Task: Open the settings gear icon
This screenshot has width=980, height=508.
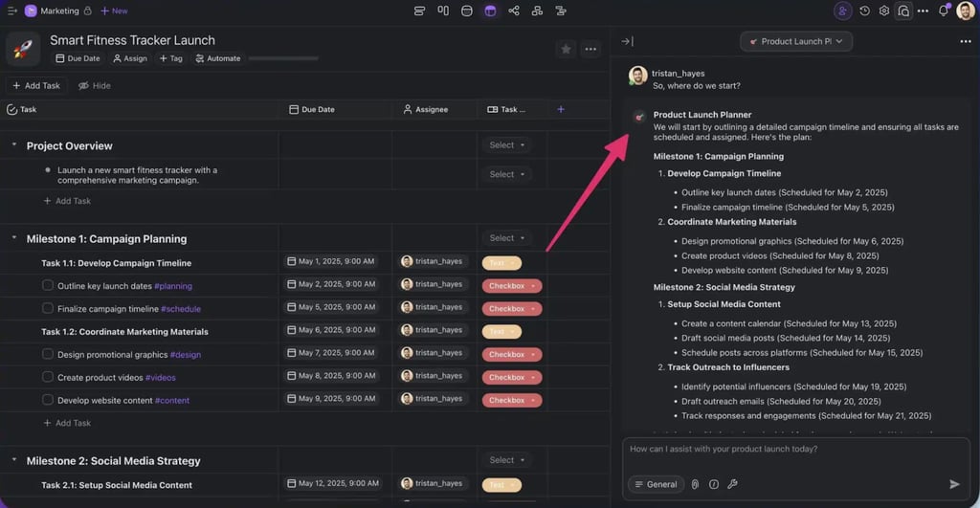Action: 883,11
